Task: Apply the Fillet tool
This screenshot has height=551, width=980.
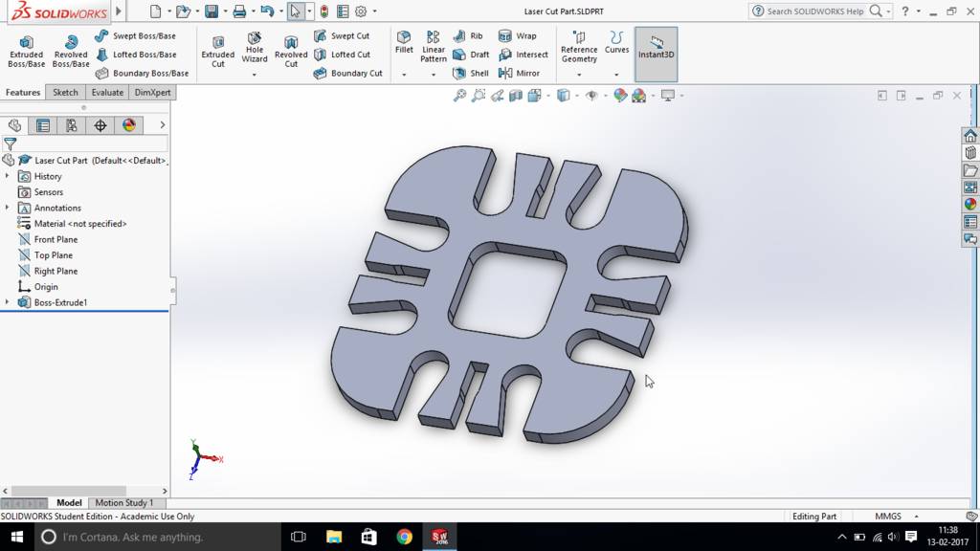Action: [x=404, y=42]
